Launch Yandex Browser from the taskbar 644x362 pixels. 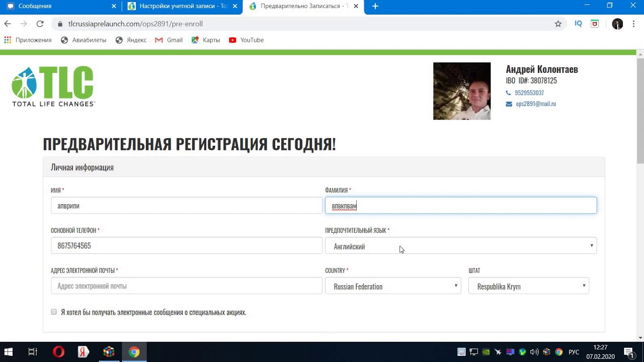click(x=84, y=352)
